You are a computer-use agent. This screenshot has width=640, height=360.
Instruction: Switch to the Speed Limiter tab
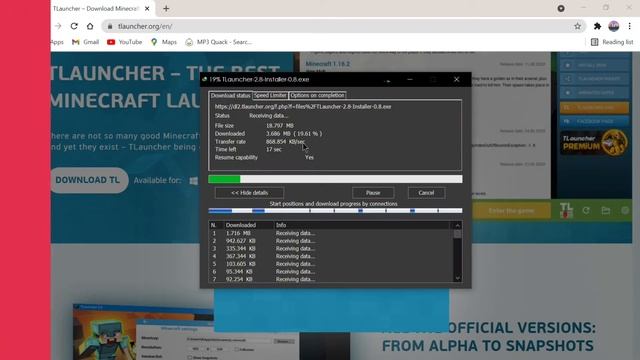[x=270, y=95]
